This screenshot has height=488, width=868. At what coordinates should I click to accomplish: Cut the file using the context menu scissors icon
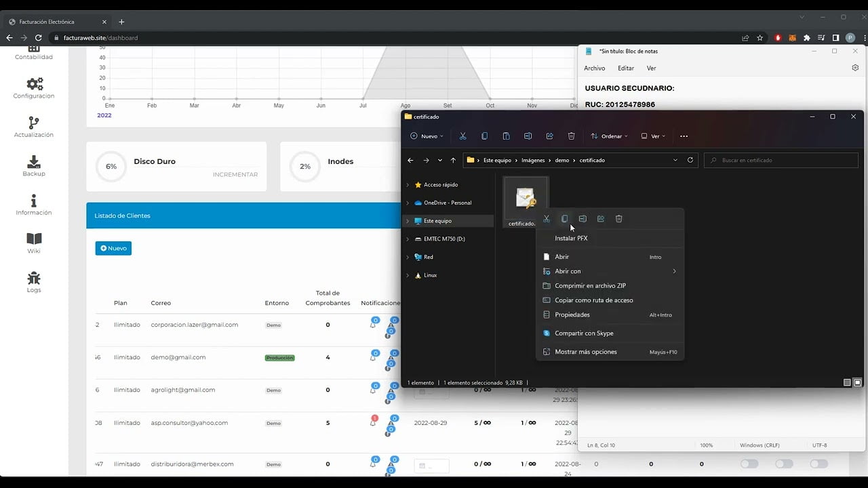[x=547, y=219]
